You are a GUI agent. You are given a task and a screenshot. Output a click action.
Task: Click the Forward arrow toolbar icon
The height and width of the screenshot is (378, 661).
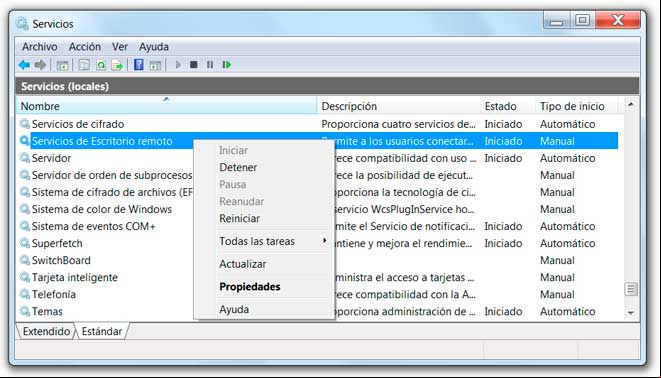pos(40,65)
